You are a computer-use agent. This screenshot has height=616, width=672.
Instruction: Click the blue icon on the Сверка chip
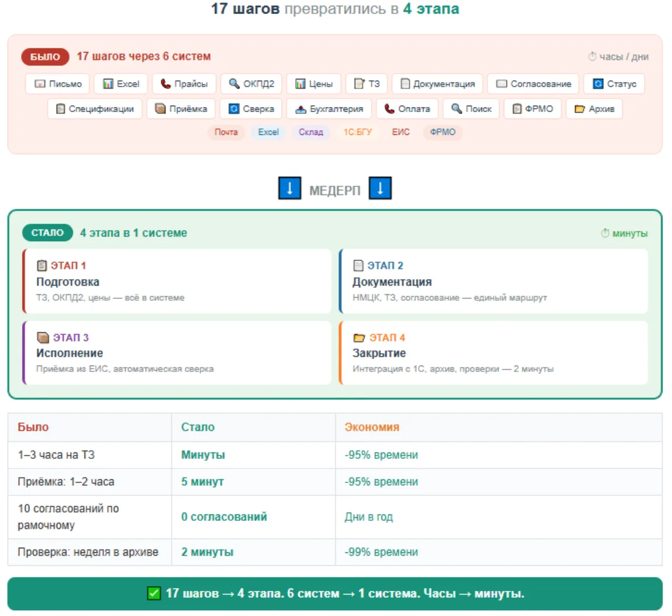point(234,109)
